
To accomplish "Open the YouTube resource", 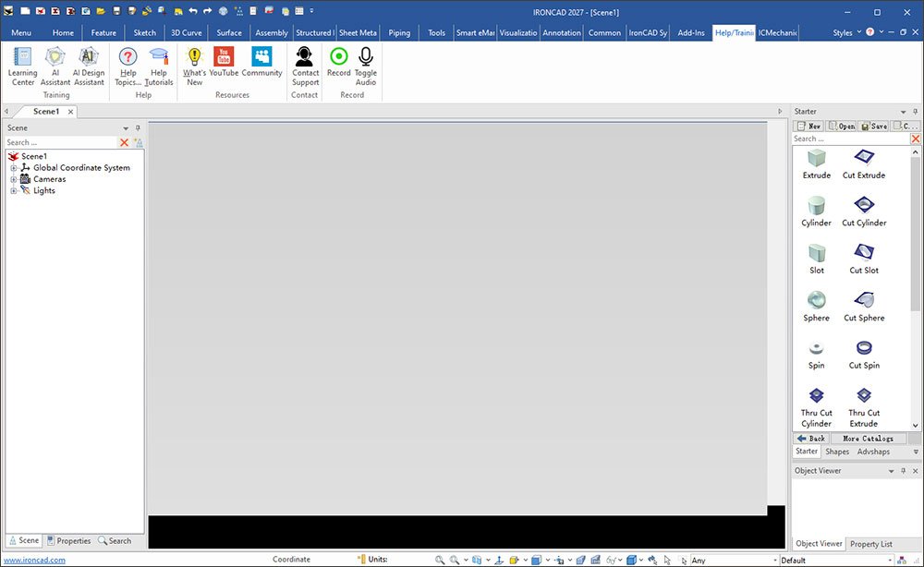I will click(x=224, y=62).
